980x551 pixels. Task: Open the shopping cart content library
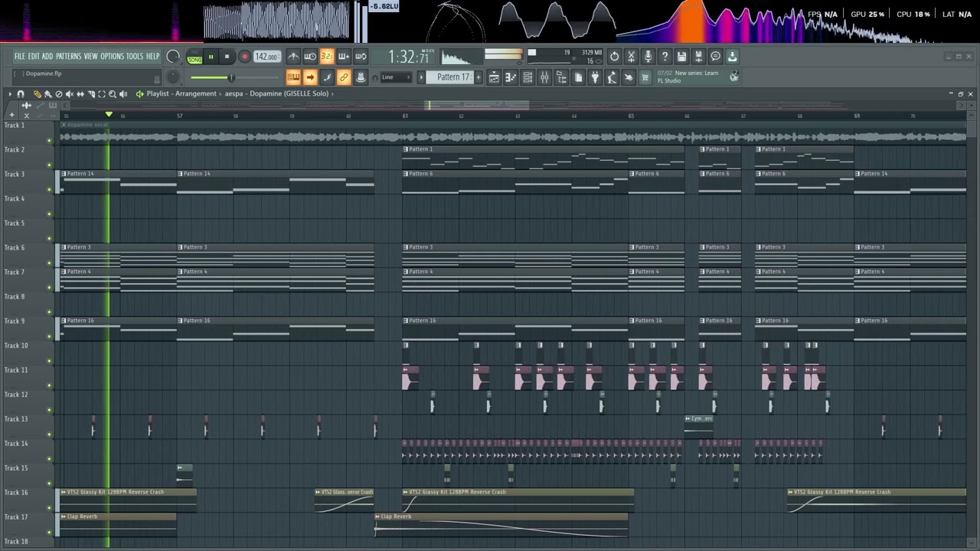(x=645, y=77)
